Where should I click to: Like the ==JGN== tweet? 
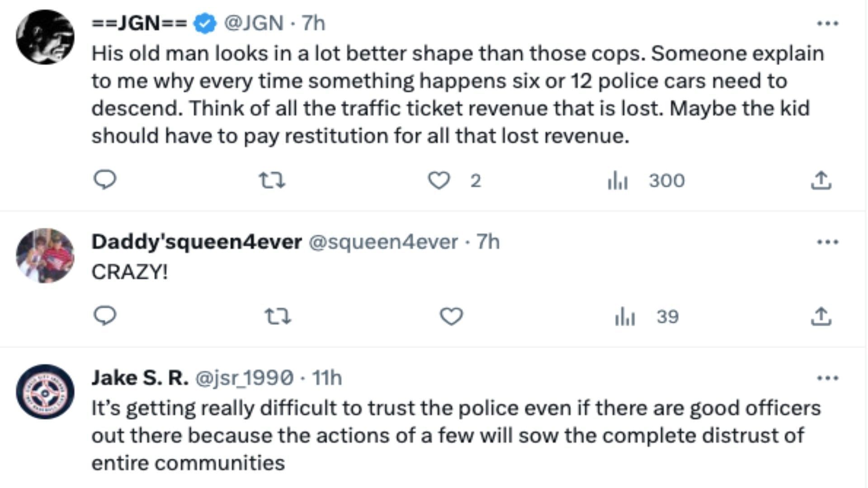[x=439, y=181]
